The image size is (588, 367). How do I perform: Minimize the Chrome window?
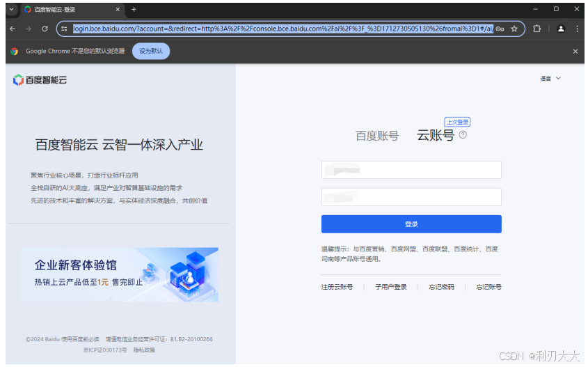(535, 9)
